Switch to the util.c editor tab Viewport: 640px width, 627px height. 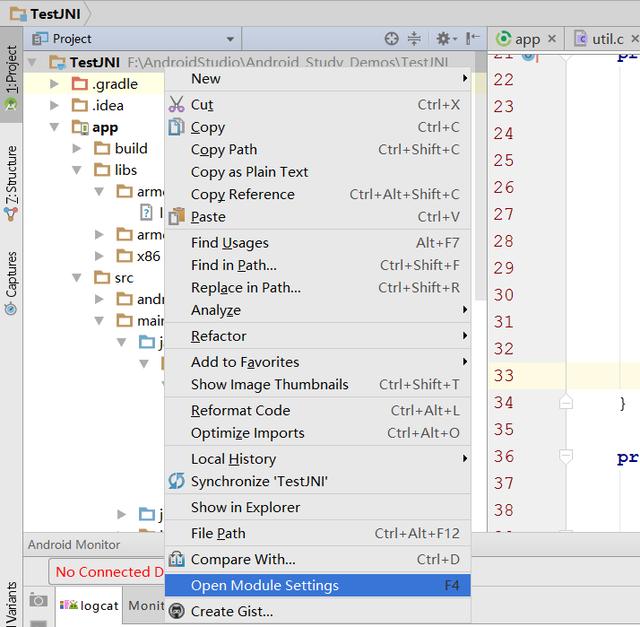click(603, 39)
